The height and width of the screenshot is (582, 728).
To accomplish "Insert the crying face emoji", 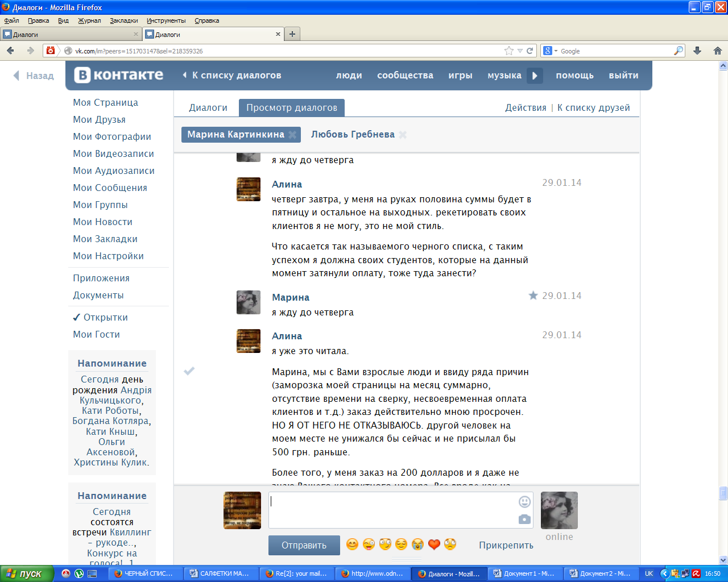I will point(417,544).
